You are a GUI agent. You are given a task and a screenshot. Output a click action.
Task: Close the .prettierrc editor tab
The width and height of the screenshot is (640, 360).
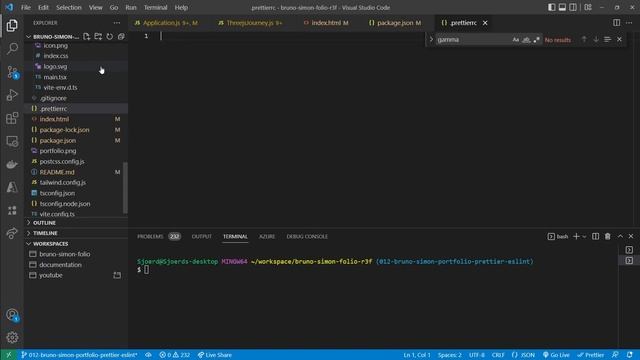pos(485,23)
